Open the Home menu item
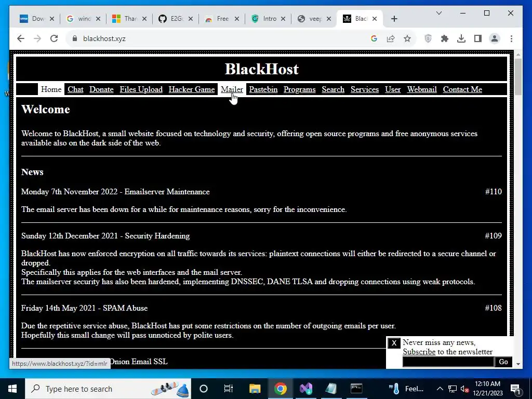 51,89
